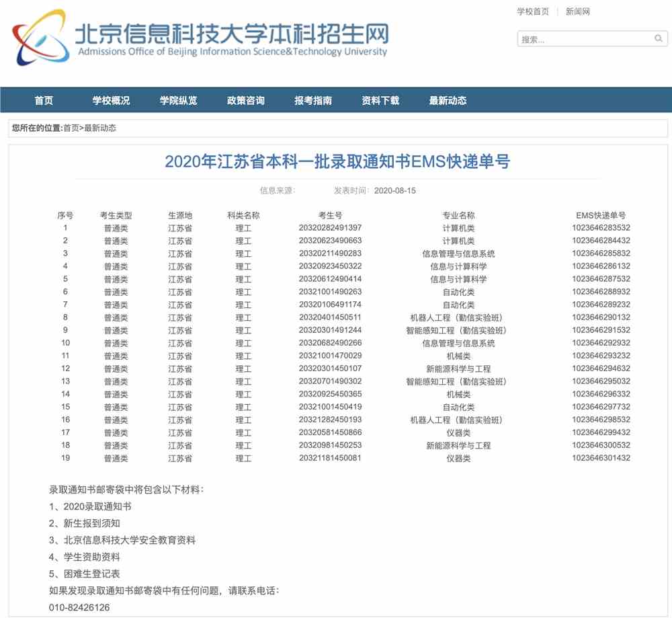Select candidate number 20320623490663
Image resolution: width=672 pixels, height=618 pixels.
330,241
